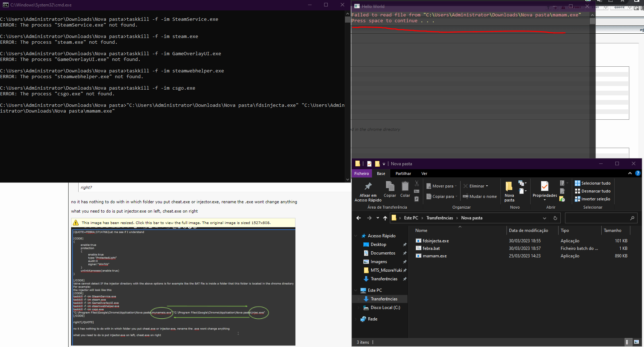Viewport: 644px width, 347px height.
Task: Switch to the Ver ribbon tab
Action: 424,173
